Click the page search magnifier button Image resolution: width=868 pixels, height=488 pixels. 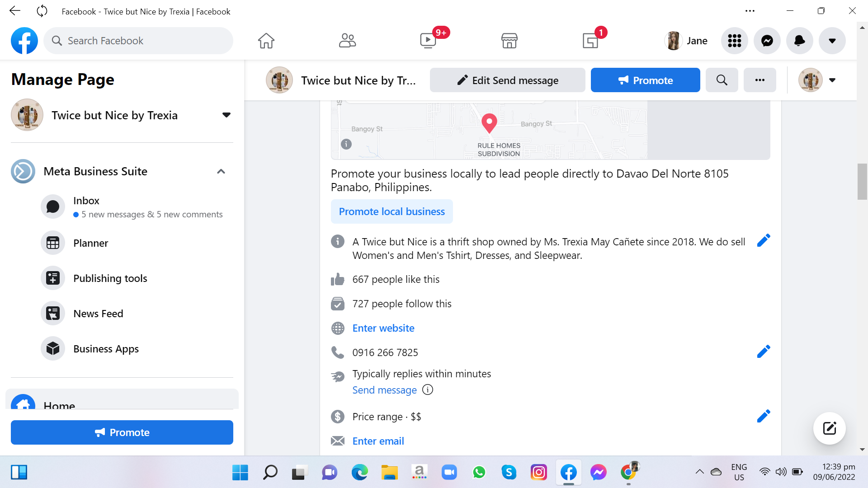[x=722, y=80]
